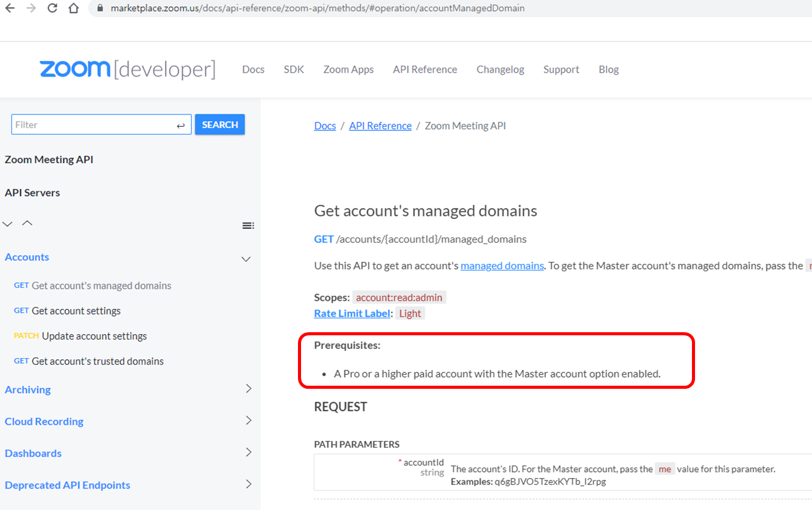The width and height of the screenshot is (812, 510).
Task: Open the browser home icon
Action: point(73,9)
